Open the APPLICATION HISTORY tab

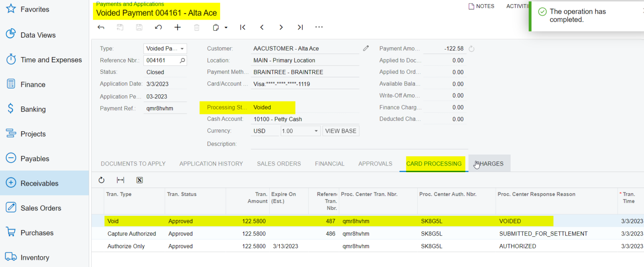[211, 163]
